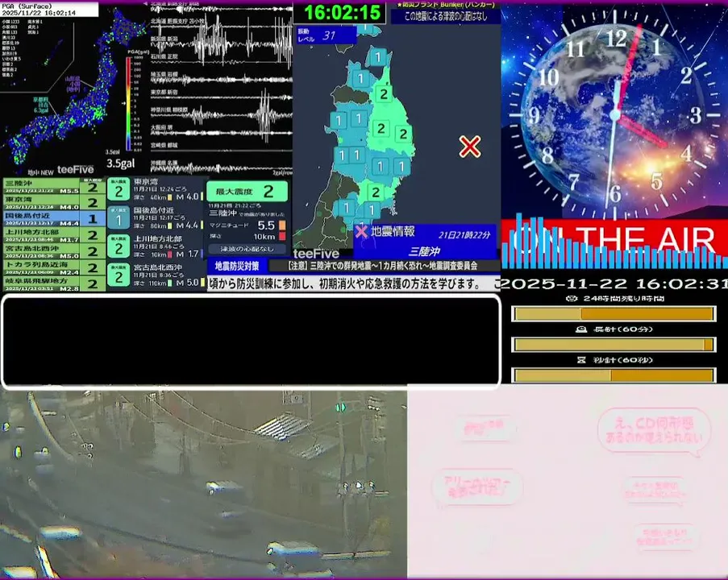Click the orange magnitude 5.5 indicator square
The width and height of the screenshot is (728, 580).
[x=282, y=226]
